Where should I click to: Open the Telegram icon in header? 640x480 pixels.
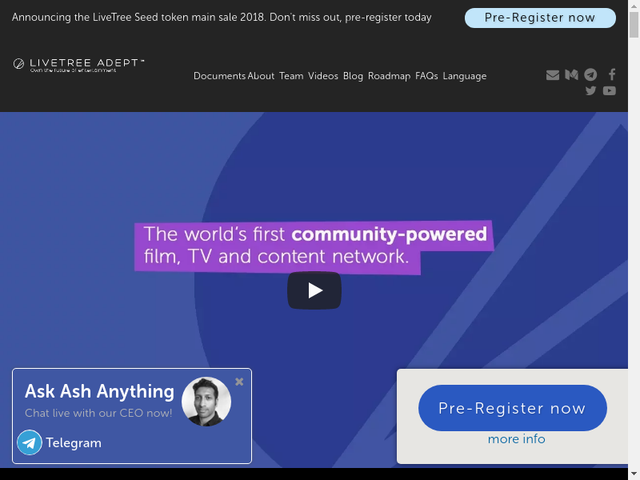tap(590, 75)
